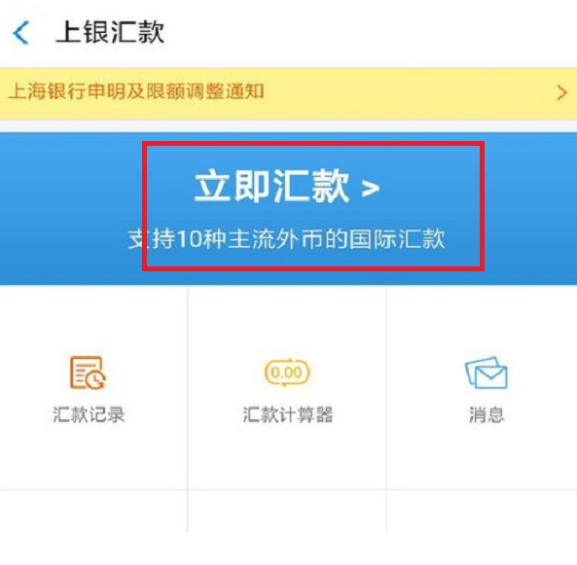Tap the empty yellow area of notice bar
The width and height of the screenshot is (577, 565).
(408, 93)
